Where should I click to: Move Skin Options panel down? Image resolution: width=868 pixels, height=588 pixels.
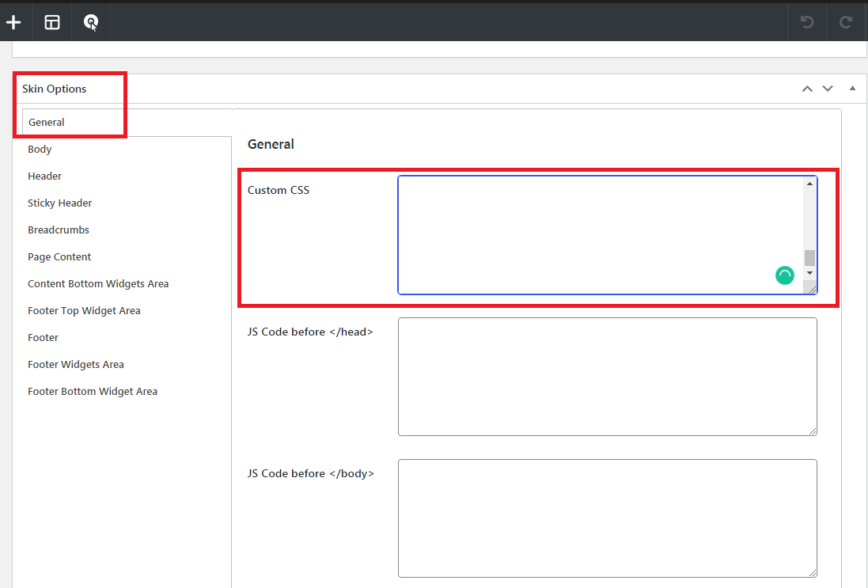click(828, 89)
